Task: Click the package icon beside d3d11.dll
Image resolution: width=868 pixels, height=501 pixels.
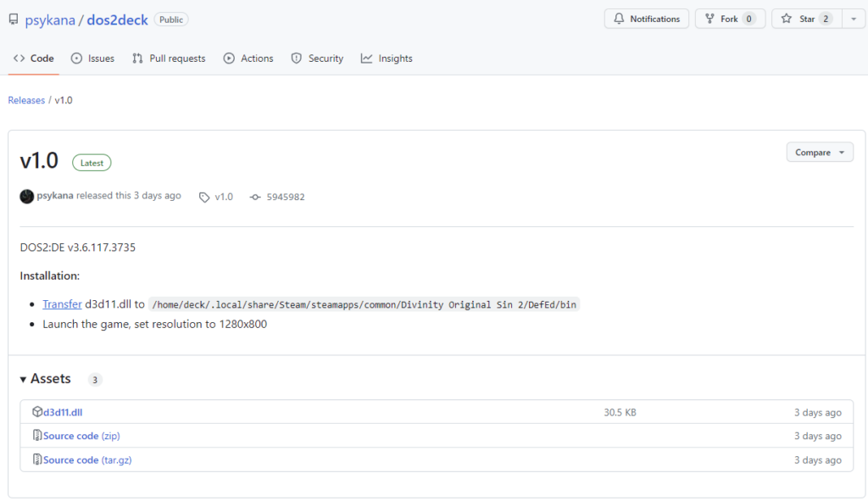Action: [x=37, y=411]
